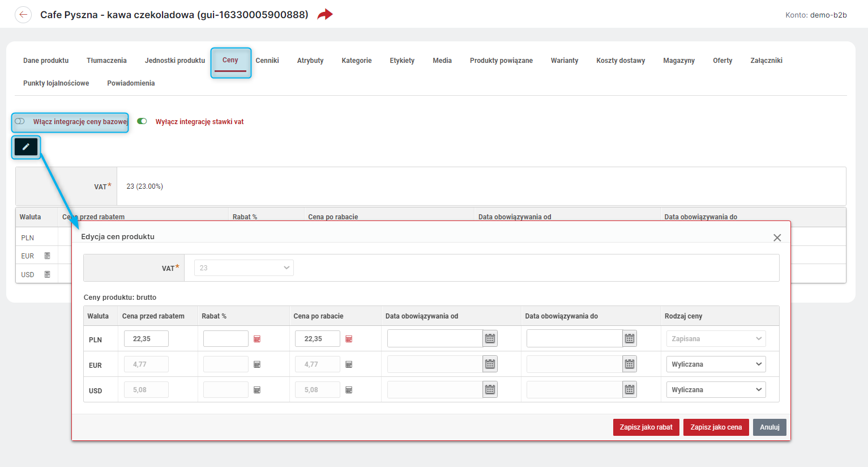Select the Ceny tab

(x=230, y=60)
